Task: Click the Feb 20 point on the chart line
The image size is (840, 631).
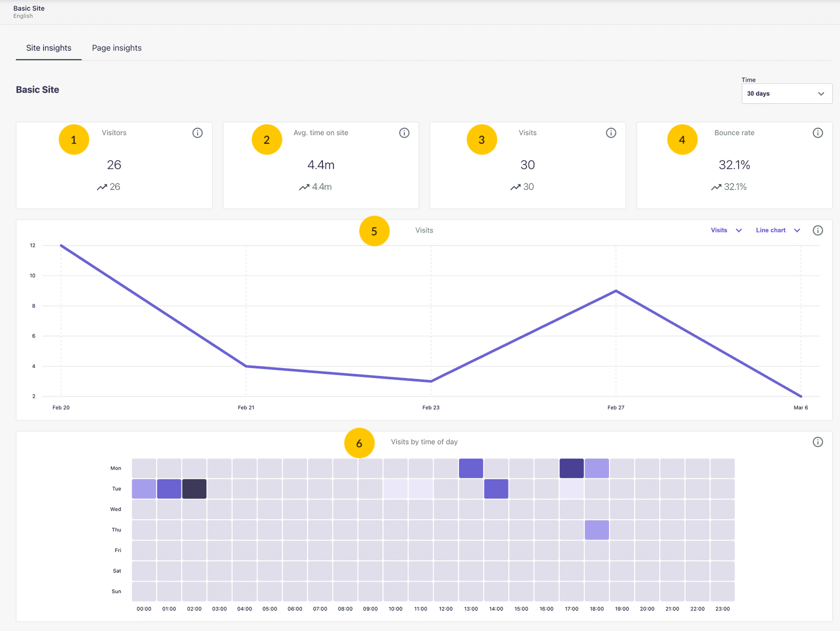Action: coord(61,245)
